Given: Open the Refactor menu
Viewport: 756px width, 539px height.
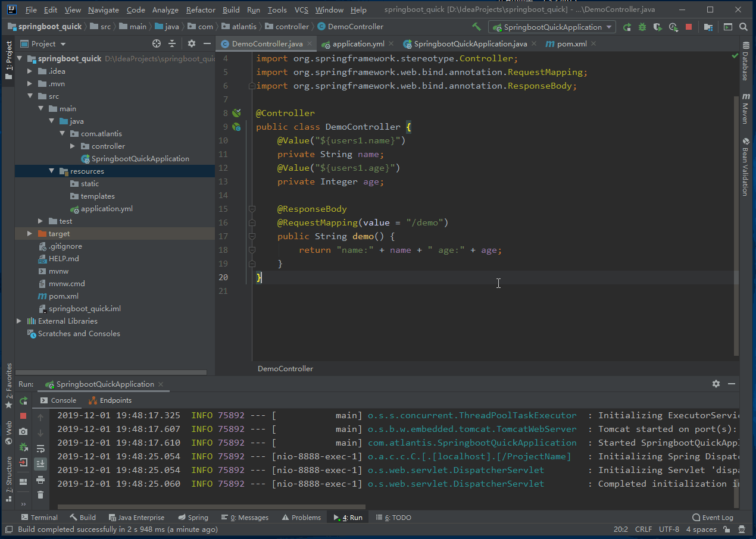Looking at the screenshot, I should (x=201, y=10).
